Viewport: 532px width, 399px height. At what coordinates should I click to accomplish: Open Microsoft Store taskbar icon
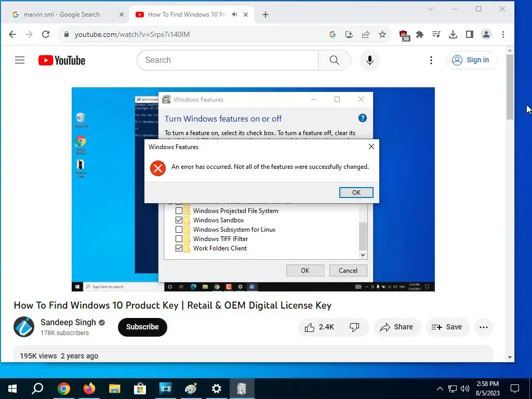140,389
